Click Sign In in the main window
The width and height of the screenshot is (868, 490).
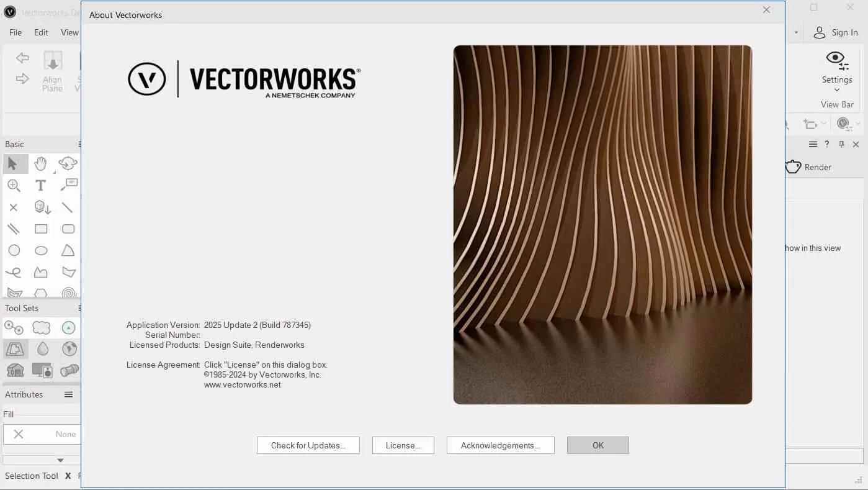click(836, 32)
